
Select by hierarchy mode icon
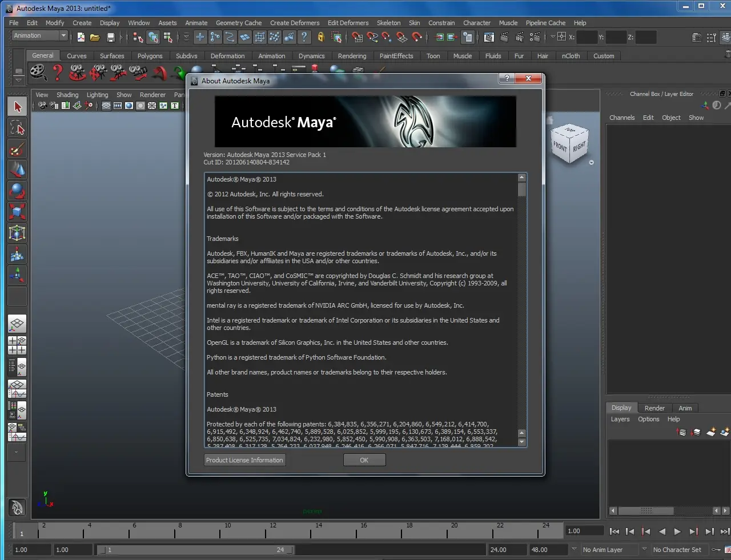pos(138,37)
